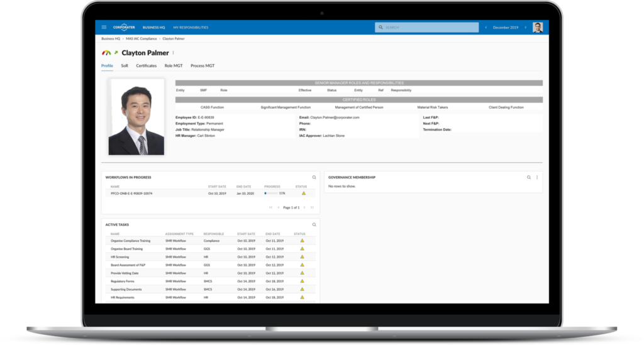Open options menu beside Clayton Palmer

pyautogui.click(x=174, y=53)
